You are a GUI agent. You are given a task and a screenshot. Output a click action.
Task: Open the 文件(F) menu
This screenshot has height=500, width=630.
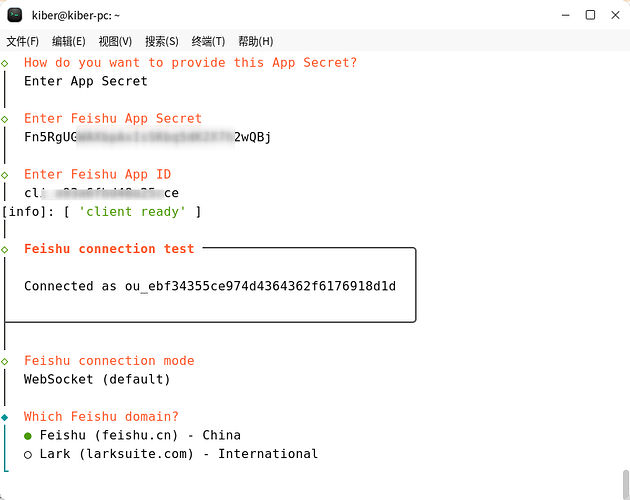22,41
